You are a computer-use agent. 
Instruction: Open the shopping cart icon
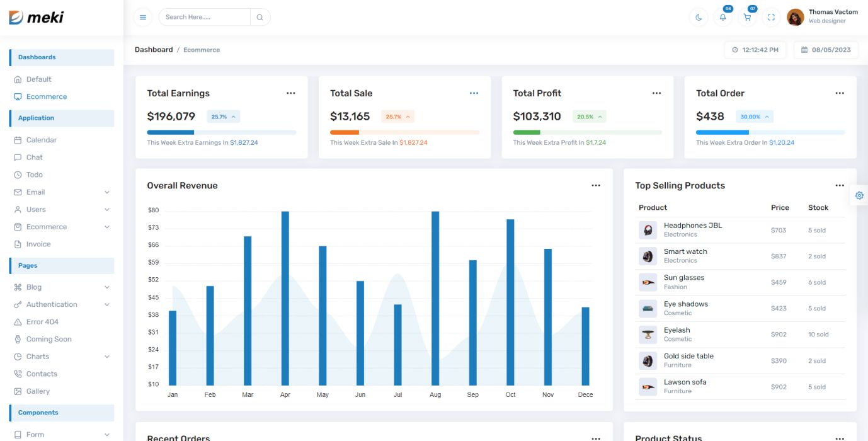[747, 17]
